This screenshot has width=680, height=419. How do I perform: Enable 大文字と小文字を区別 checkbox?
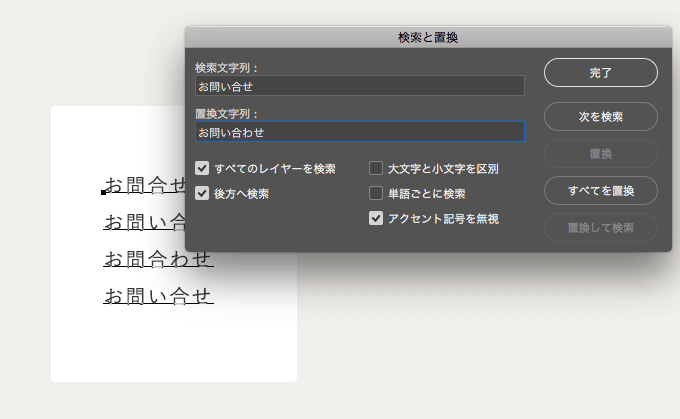coord(376,168)
